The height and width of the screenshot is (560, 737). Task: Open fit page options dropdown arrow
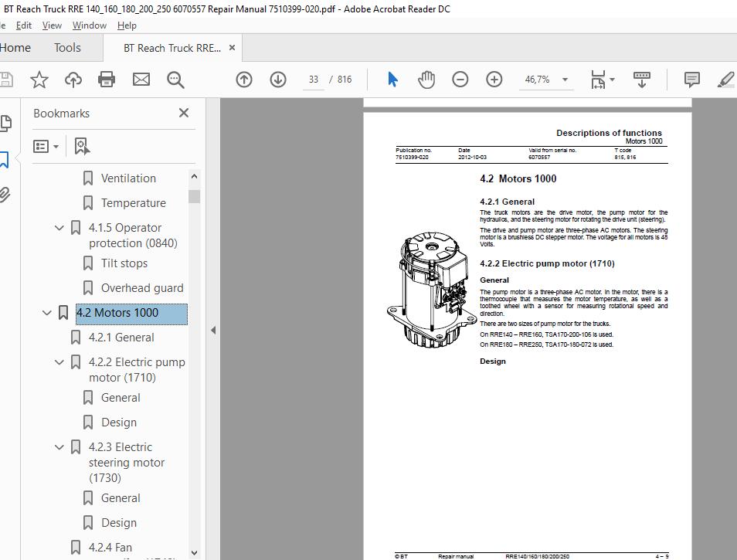(x=612, y=80)
